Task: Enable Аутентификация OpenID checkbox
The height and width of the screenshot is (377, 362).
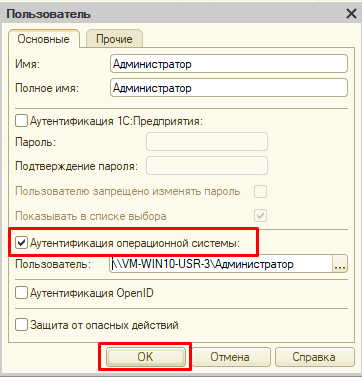Action: click(x=21, y=293)
